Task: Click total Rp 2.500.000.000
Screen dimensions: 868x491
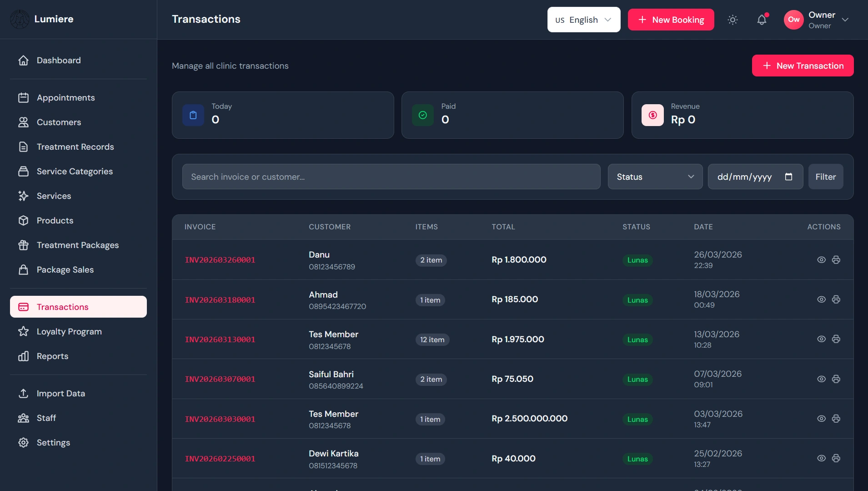Action: [x=529, y=419]
